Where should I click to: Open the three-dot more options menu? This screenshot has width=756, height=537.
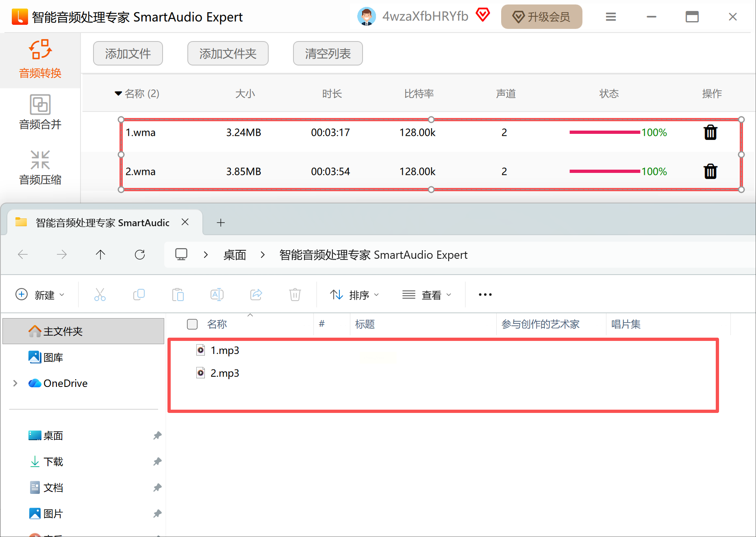click(x=485, y=295)
